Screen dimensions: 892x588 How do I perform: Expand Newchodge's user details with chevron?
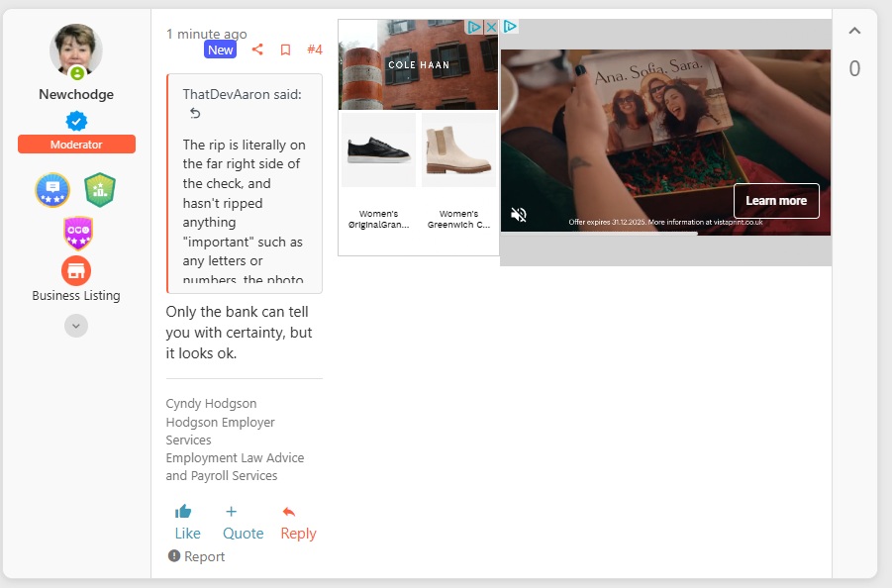click(x=76, y=325)
